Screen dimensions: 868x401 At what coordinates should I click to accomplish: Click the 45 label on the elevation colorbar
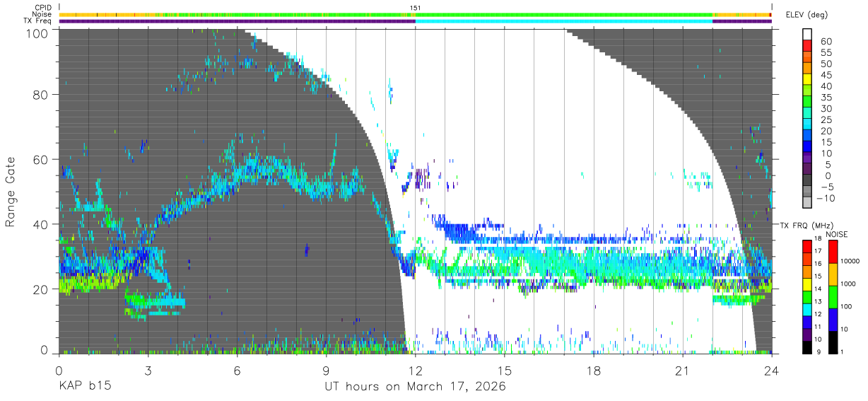[826, 75]
